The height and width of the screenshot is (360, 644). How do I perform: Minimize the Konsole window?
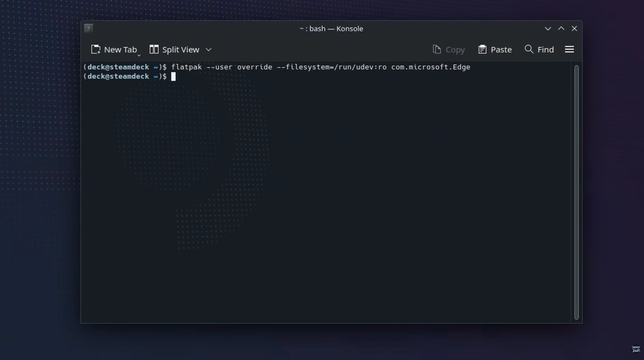click(x=548, y=29)
